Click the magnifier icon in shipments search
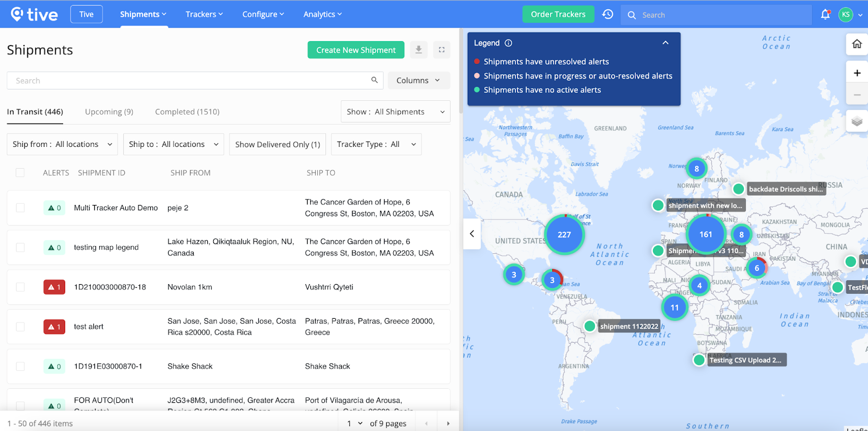This screenshot has width=868, height=431. [x=374, y=80]
